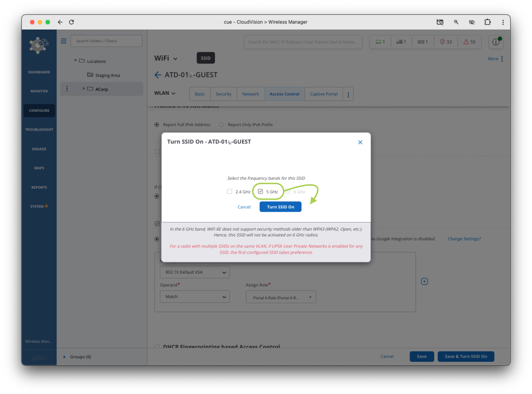Open the WLAN dropdown
The width and height of the screenshot is (532, 394).
coord(165,93)
